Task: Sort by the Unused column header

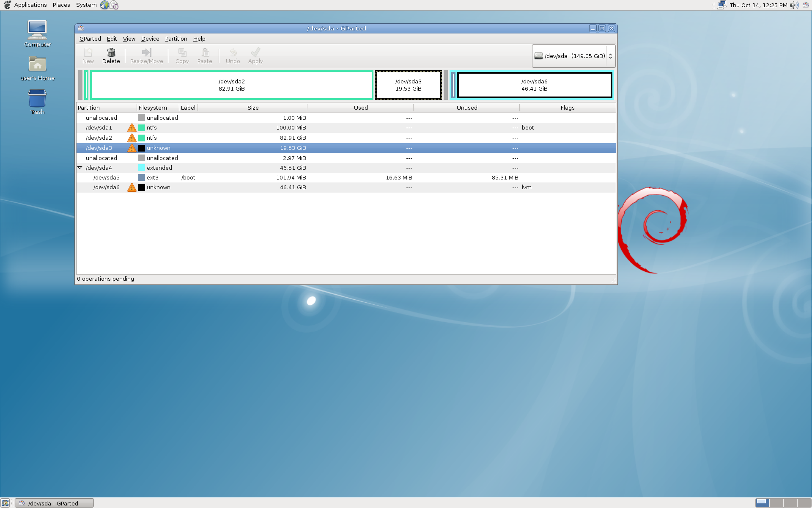Action: 467,108
